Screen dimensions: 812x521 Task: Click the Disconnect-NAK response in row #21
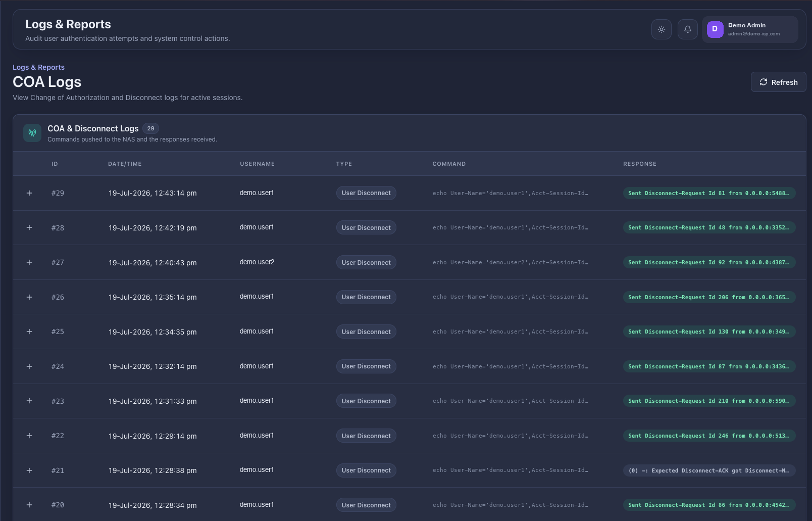click(x=709, y=470)
